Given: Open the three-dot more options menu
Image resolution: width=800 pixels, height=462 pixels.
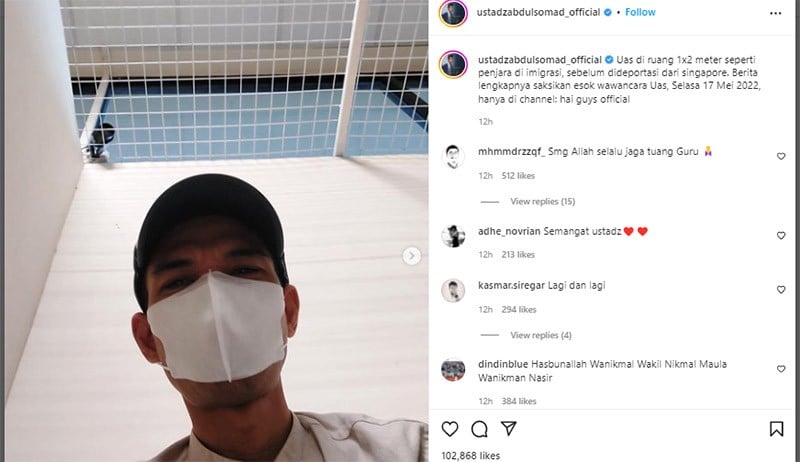Looking at the screenshot, I should tap(775, 13).
